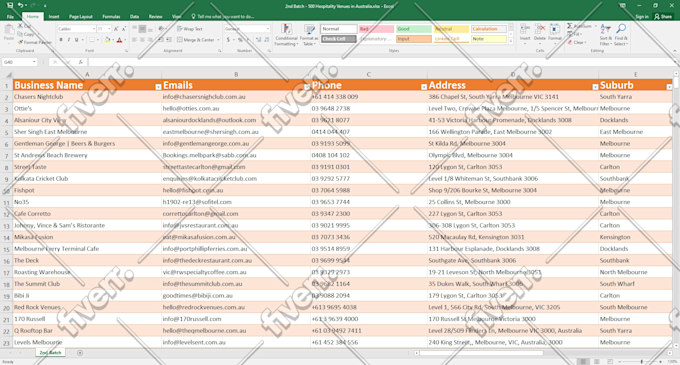The width and height of the screenshot is (680, 365).
Task: Apply the Note cell style
Action: coord(488,39)
